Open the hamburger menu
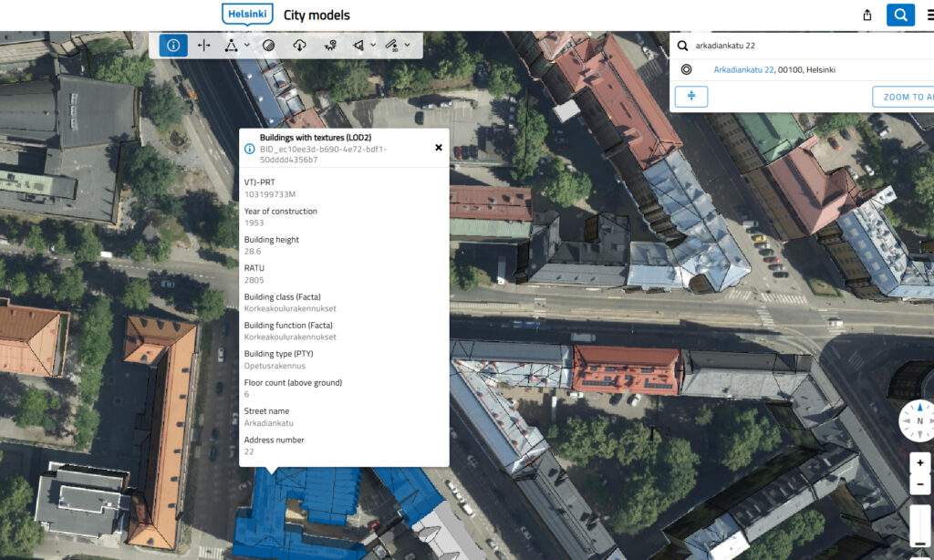The image size is (934, 560). click(x=929, y=16)
